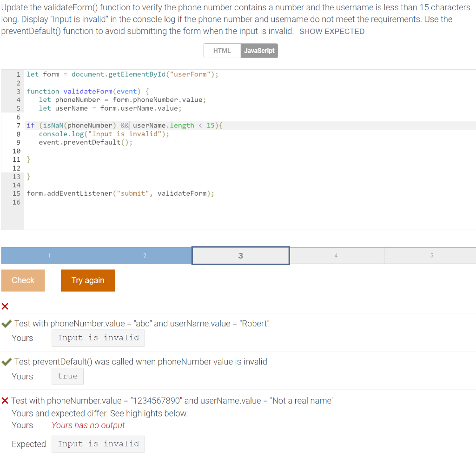Viewport: 476px width, 458px height.
Task: Click line number 1 in the code gutter
Action: point(18,74)
